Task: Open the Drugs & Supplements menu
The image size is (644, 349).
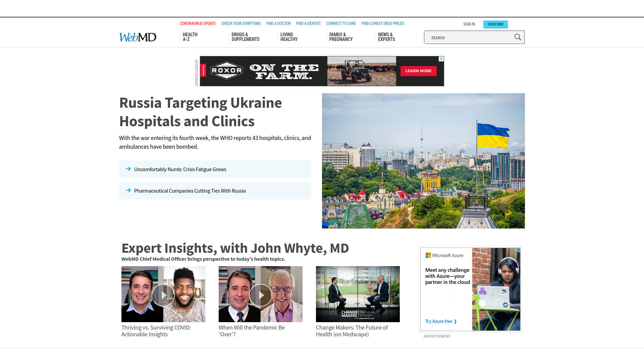Action: [x=245, y=37]
